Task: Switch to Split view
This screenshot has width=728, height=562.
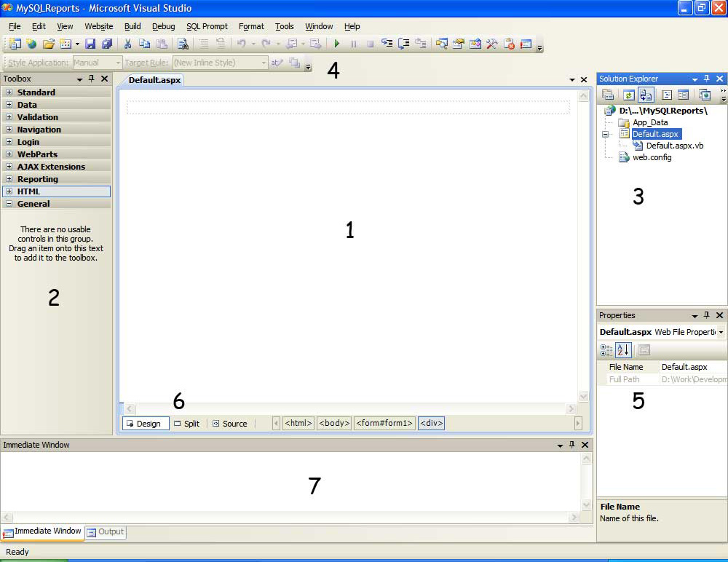Action: click(187, 424)
